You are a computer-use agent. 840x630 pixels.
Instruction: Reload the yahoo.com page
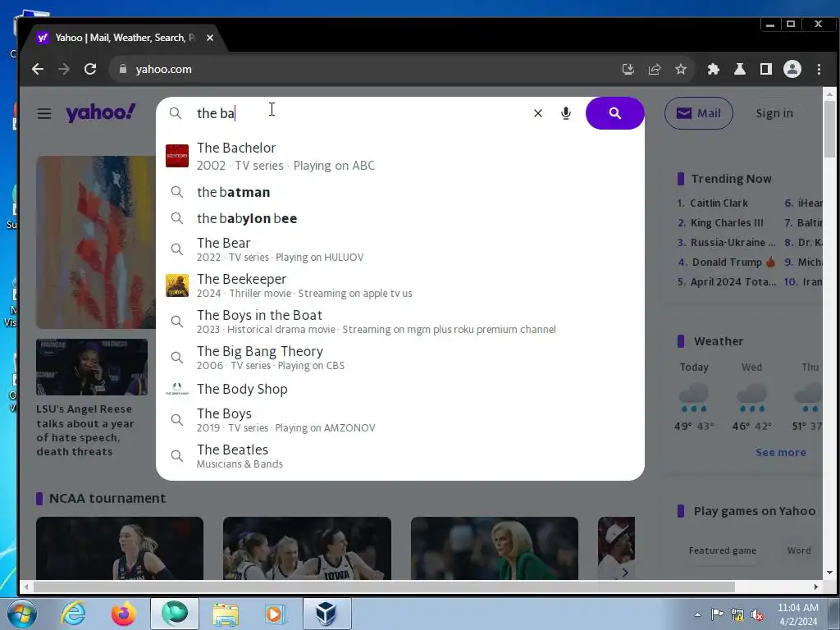(x=90, y=69)
